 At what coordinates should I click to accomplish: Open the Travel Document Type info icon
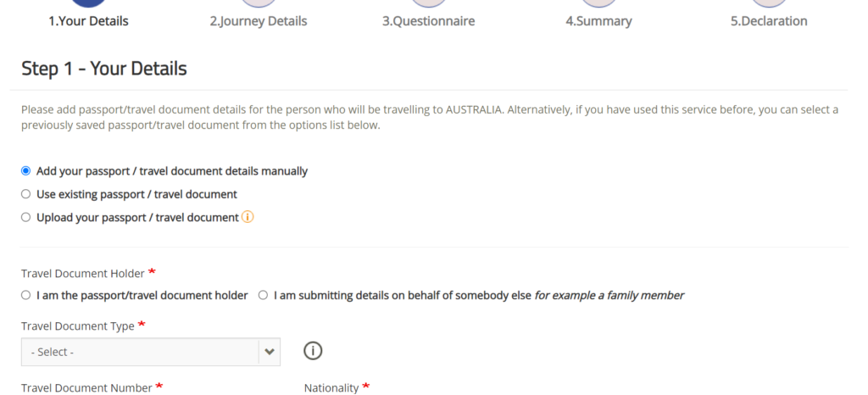click(313, 351)
